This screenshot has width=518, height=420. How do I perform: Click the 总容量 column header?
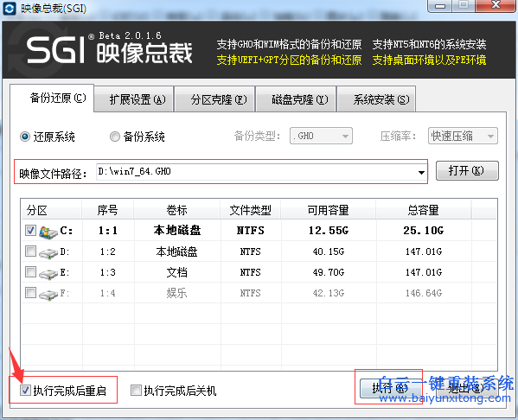(x=424, y=210)
